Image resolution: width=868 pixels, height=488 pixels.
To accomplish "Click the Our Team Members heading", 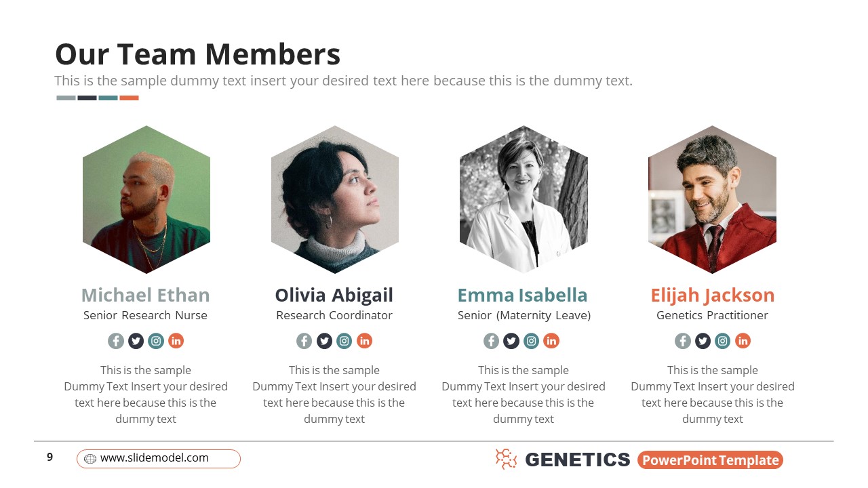I will 197,54.
